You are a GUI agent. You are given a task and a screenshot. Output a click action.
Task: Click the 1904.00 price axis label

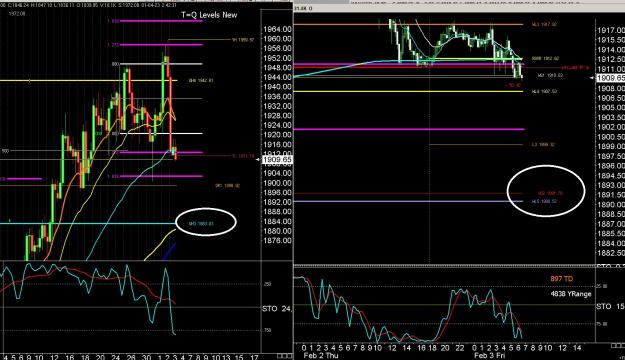[x=277, y=173]
